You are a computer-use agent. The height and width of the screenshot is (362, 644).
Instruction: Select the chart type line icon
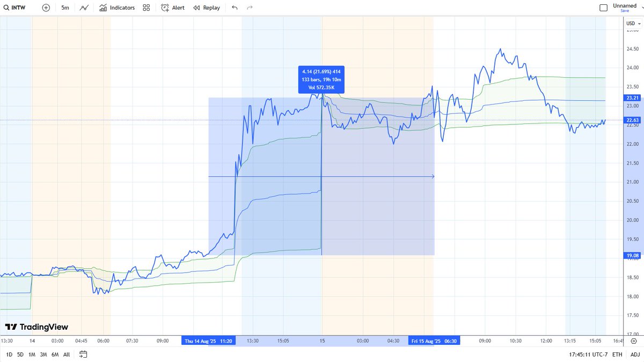84,8
